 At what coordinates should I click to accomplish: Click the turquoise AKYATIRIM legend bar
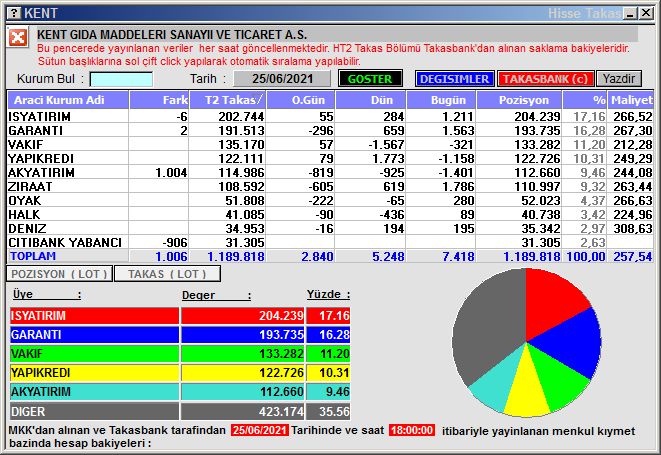pos(94,392)
